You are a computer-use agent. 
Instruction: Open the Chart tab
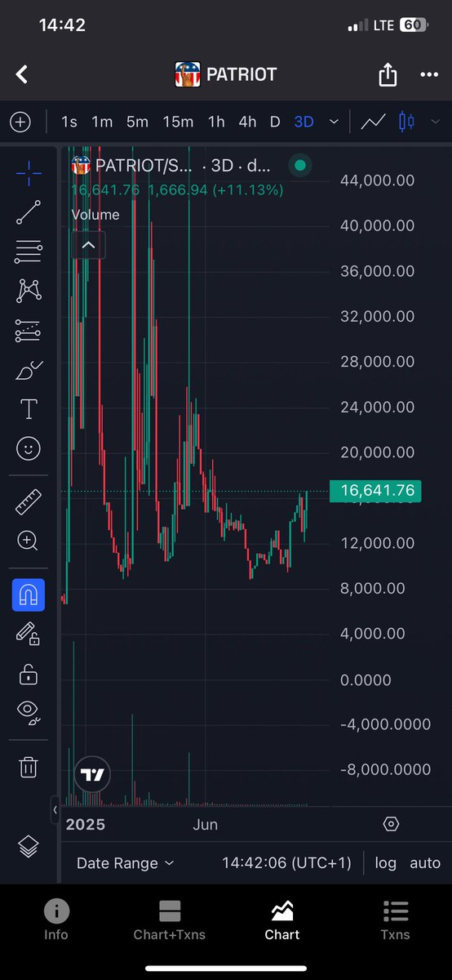click(282, 920)
